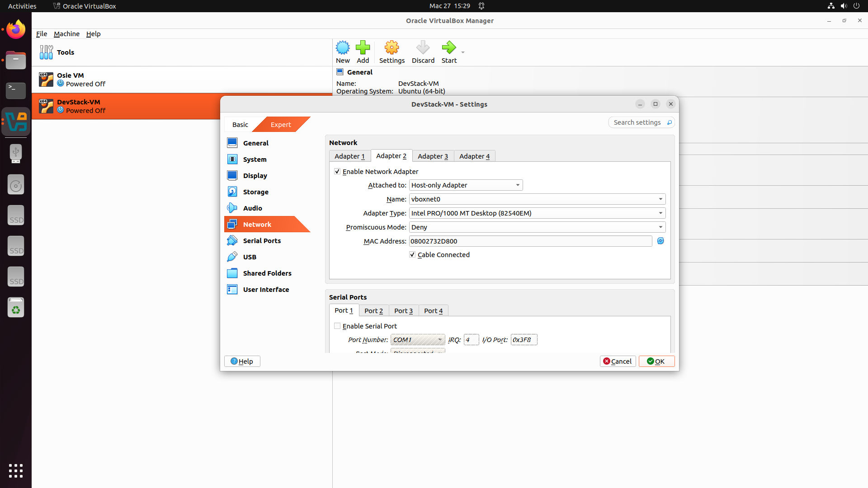The height and width of the screenshot is (488, 868).
Task: Open the Files app from the dock
Action: pos(16,60)
